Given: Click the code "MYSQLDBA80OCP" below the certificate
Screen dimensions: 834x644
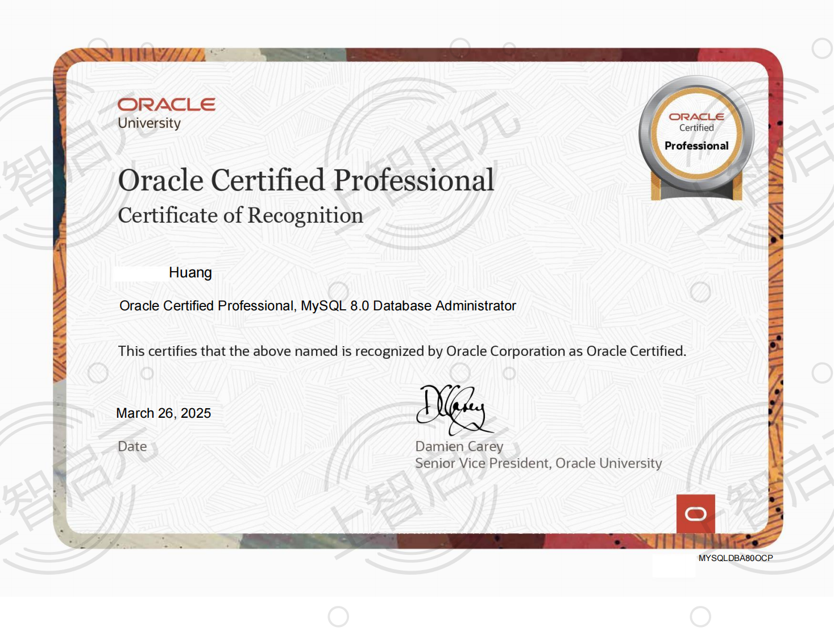Looking at the screenshot, I should 735,558.
